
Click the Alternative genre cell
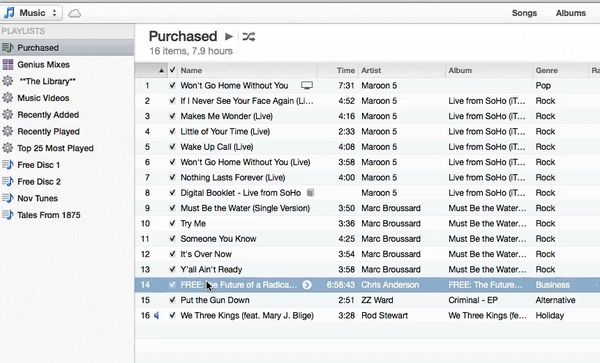coord(555,300)
